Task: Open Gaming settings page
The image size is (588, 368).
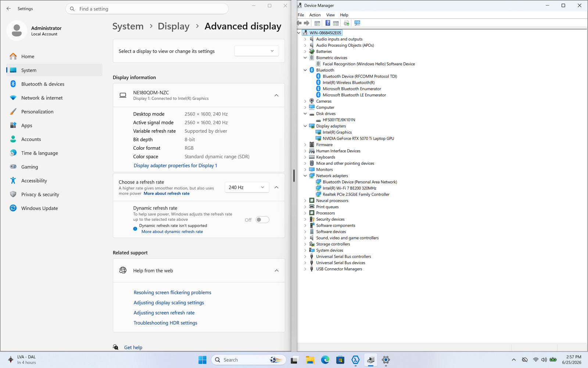Action: click(x=54, y=167)
